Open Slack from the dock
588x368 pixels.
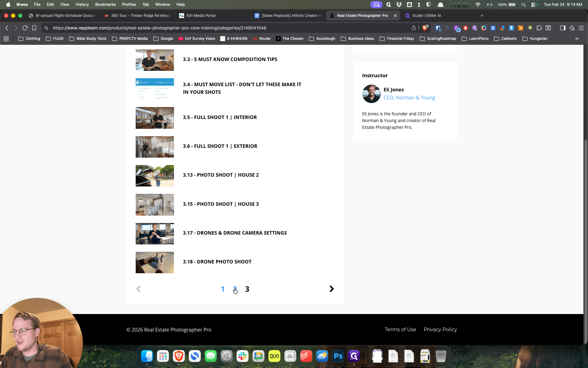243,356
